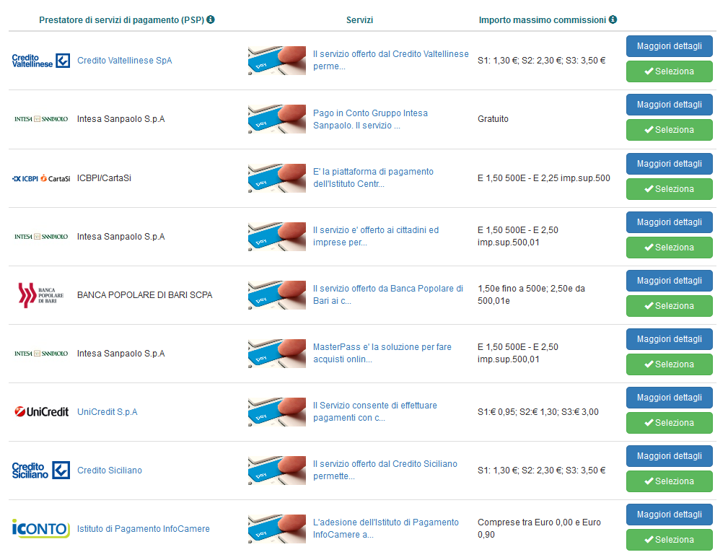Image resolution: width=728 pixels, height=560 pixels.
Task: Open the service thumbnail in the ICBPI/CartaSi row
Action: (x=277, y=178)
